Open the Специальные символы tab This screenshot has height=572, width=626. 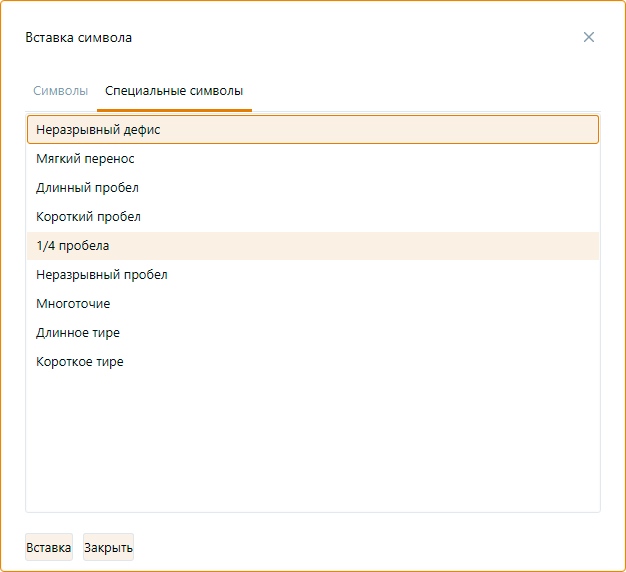[x=174, y=91]
